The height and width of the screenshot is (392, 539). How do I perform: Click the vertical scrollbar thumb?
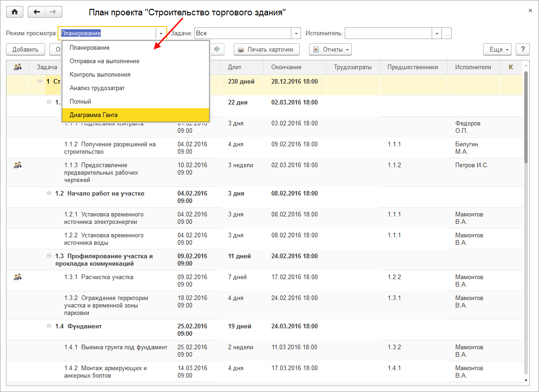[x=526, y=117]
